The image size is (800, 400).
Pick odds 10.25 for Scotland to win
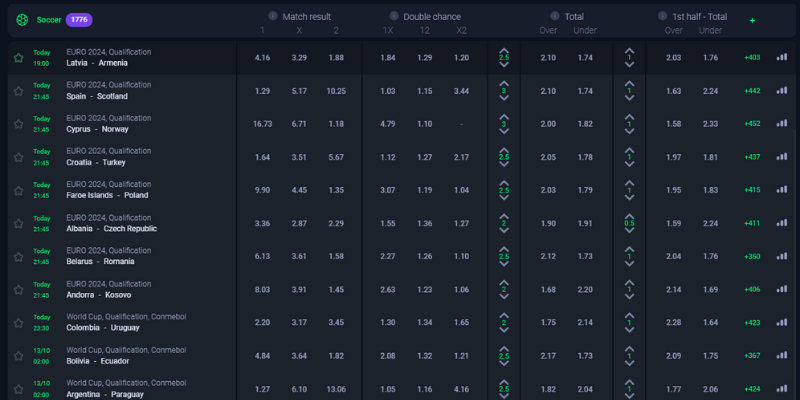[336, 91]
